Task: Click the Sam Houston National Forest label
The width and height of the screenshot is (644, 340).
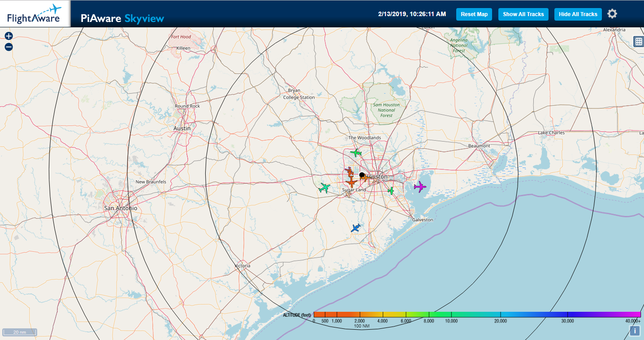Action: 386,110
